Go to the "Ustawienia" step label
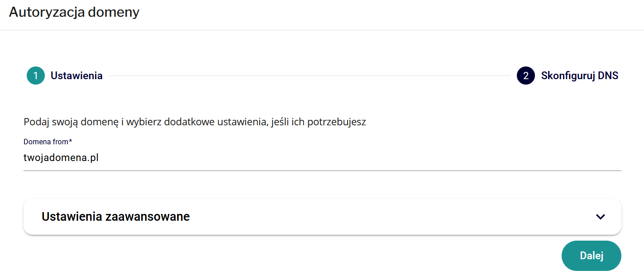The image size is (644, 275). pos(76,76)
